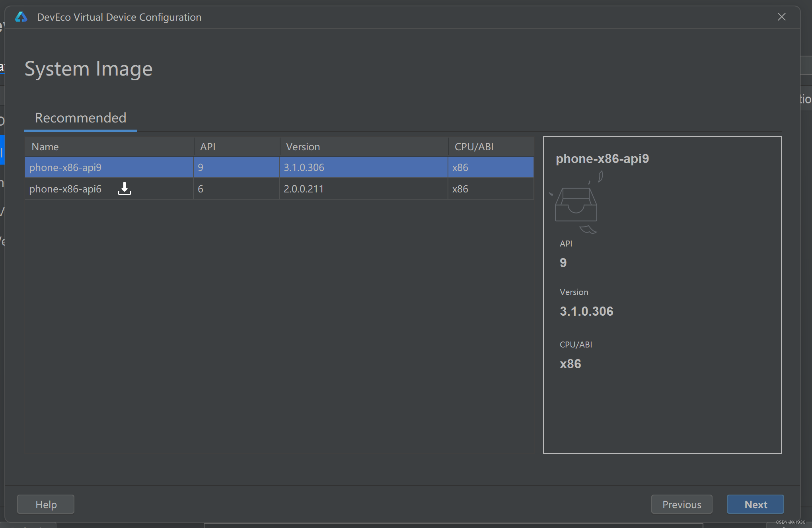Switch to the Recommended tab
Image resolution: width=812 pixels, height=528 pixels.
coord(80,118)
